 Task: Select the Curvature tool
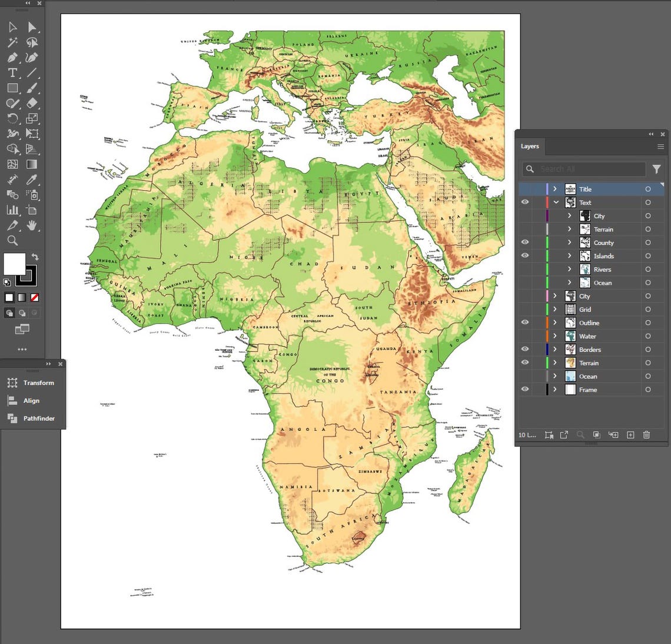click(32, 58)
